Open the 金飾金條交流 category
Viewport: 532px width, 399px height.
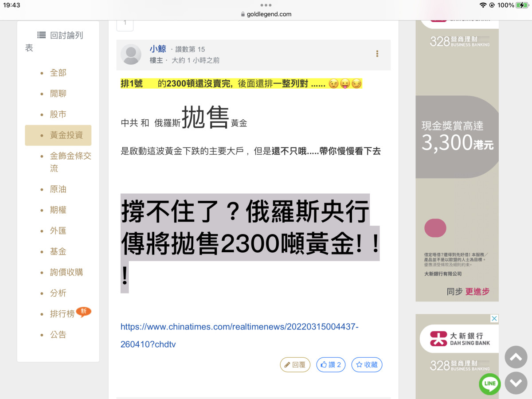point(70,162)
